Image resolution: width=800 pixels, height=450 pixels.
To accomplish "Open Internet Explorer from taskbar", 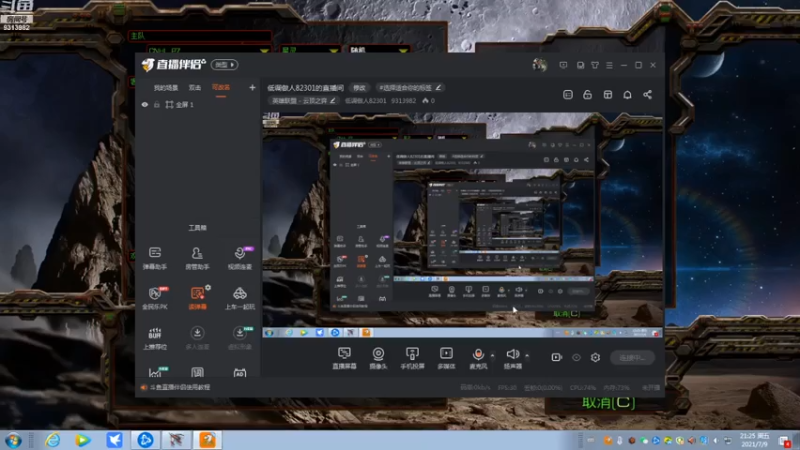I will (53, 440).
